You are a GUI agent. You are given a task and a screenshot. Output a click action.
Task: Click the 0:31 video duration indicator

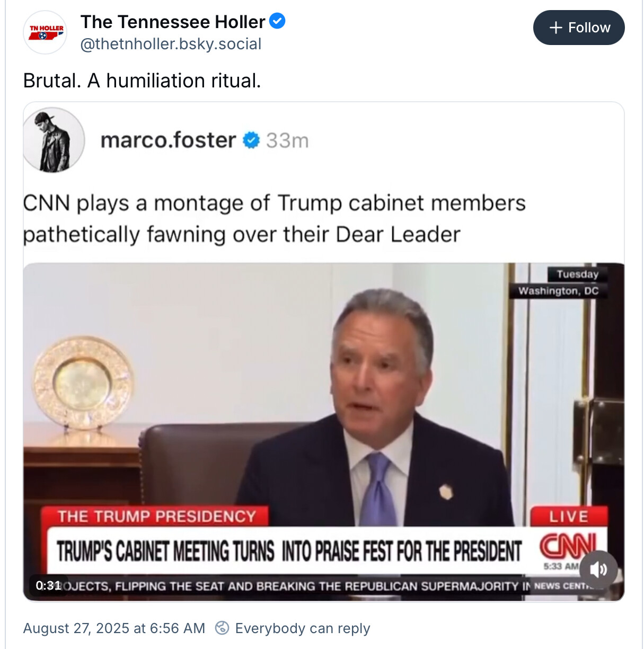[48, 585]
